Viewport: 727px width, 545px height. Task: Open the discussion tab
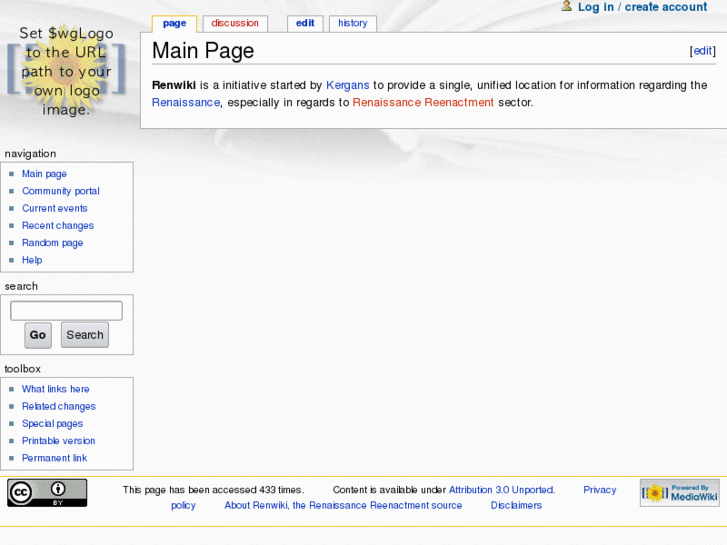[x=235, y=23]
